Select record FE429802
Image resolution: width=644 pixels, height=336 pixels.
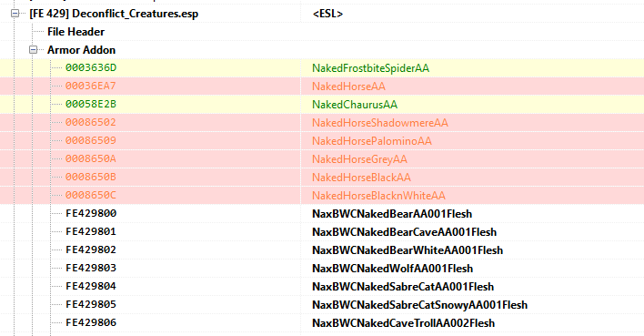[x=91, y=249]
